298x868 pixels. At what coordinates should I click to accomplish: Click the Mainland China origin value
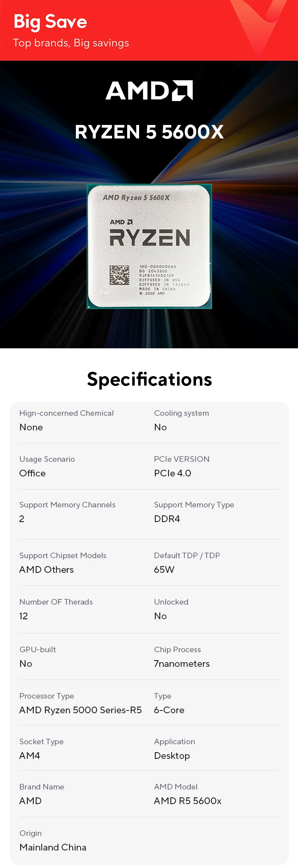[53, 847]
